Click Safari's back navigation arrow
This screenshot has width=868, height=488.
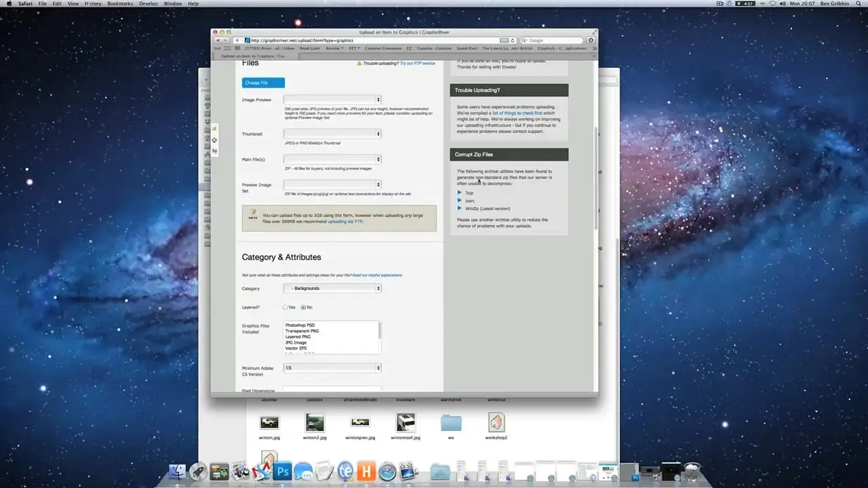(x=218, y=41)
